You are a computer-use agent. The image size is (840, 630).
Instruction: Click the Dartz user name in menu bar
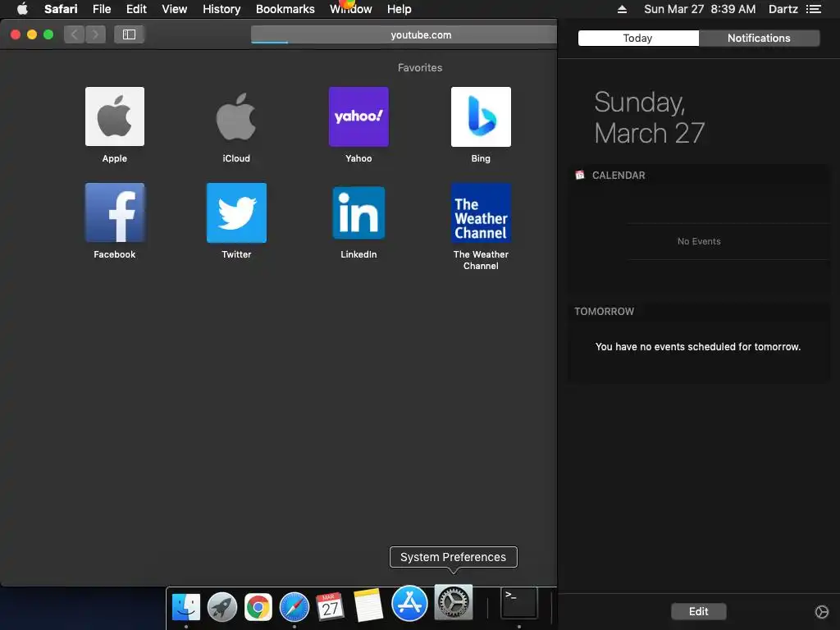(783, 9)
